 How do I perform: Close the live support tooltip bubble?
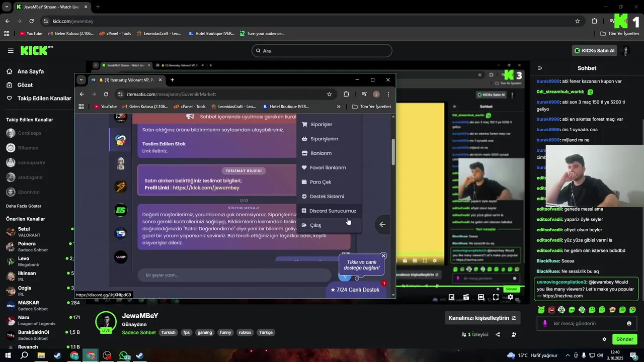(383, 256)
